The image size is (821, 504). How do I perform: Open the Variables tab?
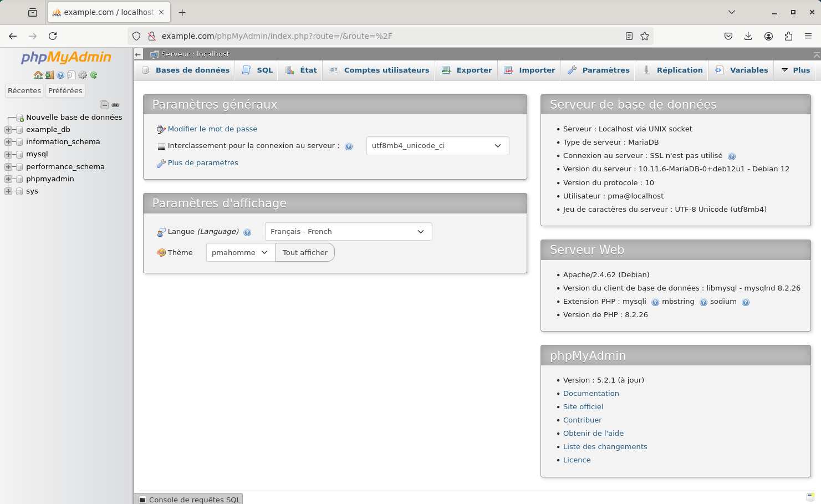tap(741, 70)
